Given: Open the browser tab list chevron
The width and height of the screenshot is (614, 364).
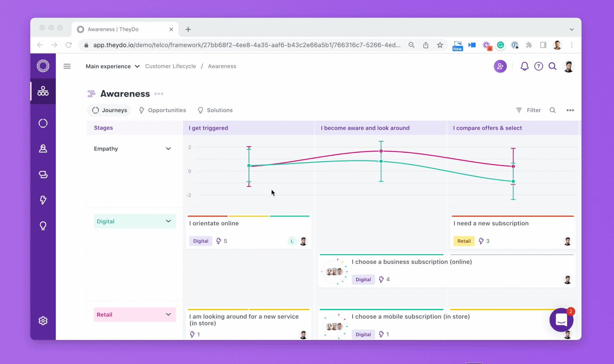Looking at the screenshot, I should point(571,29).
